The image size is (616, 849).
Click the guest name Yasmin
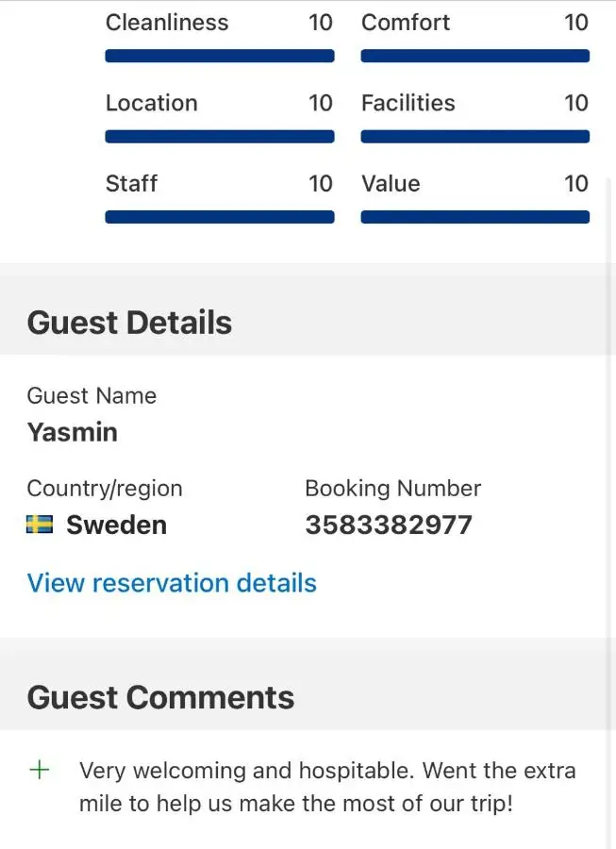pyautogui.click(x=73, y=433)
